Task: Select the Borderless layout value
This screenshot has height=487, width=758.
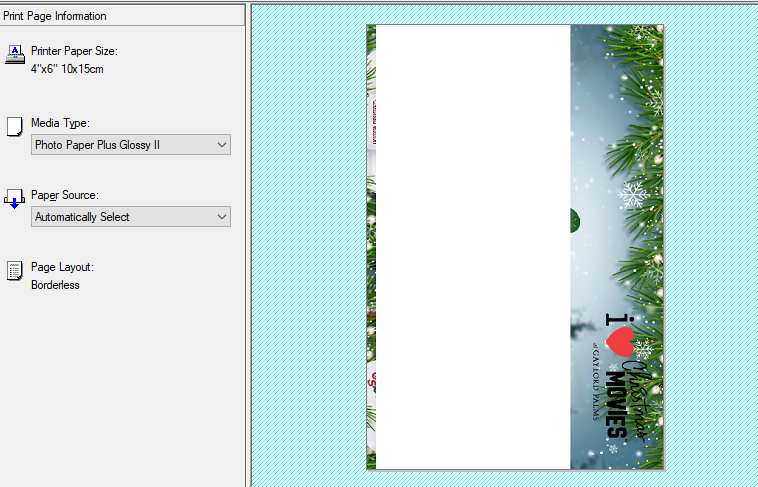Action: 55,285
